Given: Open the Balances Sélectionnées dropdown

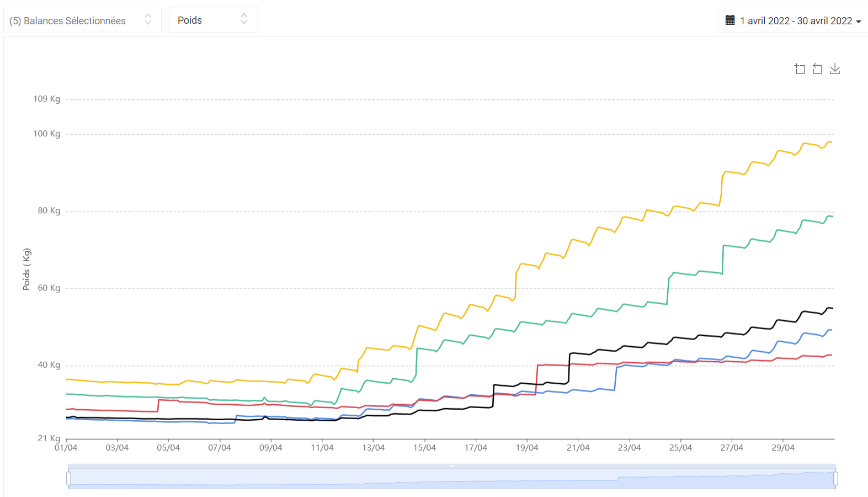Looking at the screenshot, I should click(x=82, y=20).
